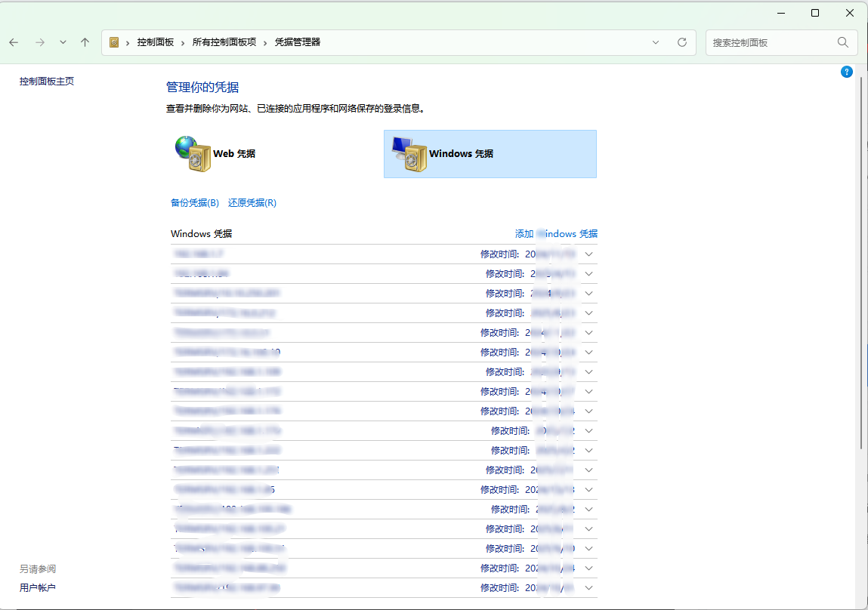Open the 备份凭据(B) link
The image size is (868, 610).
tap(195, 203)
